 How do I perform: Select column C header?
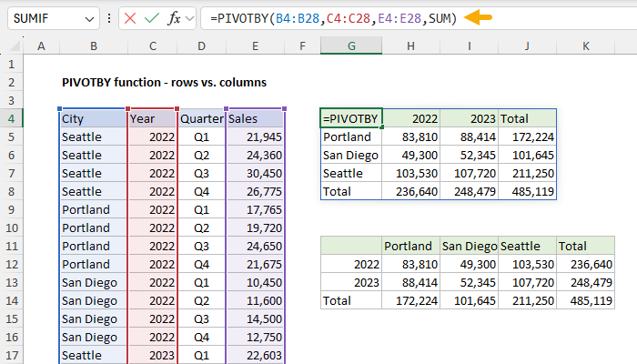click(153, 45)
